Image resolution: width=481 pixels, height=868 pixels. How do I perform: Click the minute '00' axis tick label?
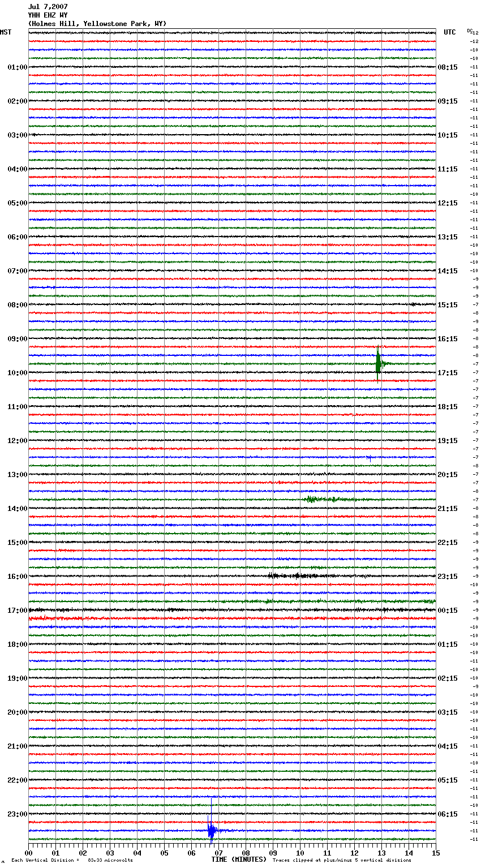29,853
